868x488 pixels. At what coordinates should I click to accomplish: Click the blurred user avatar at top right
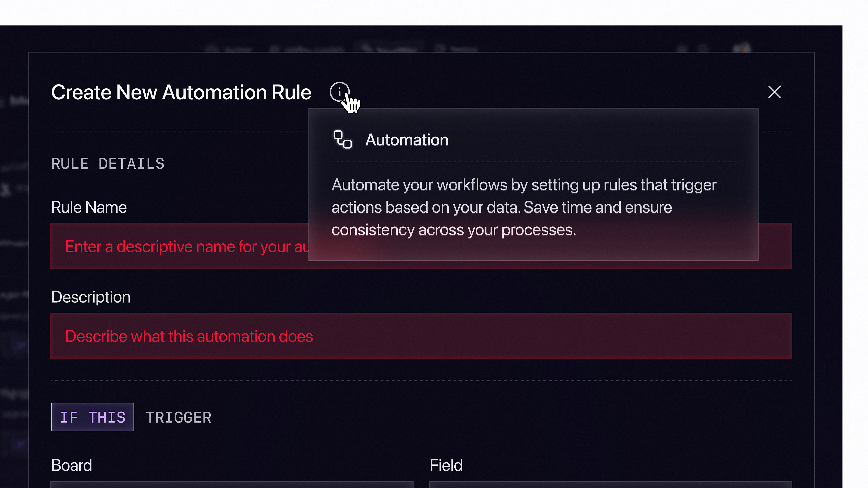tap(742, 48)
